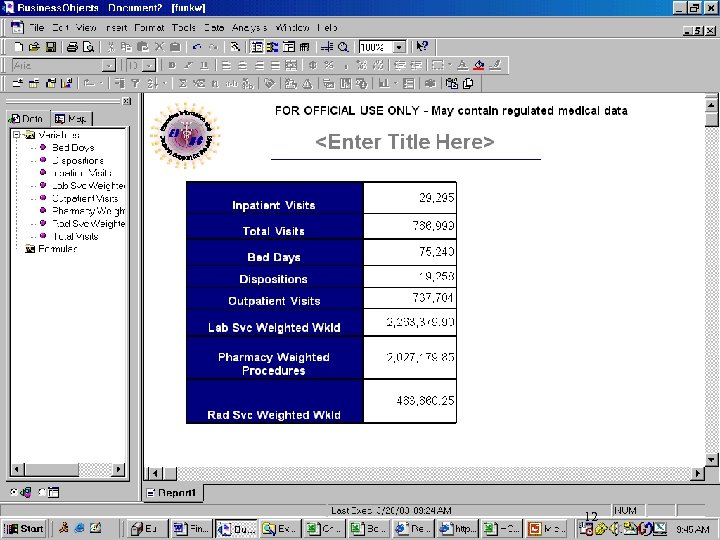Click the report's vertical scrollbar down arrow
Image resolution: width=720 pixels, height=540 pixels.
point(711,459)
